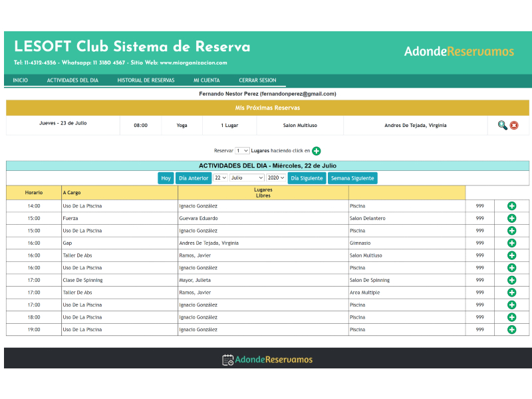Open the number of places dropdown
Viewport: 532px width, 399px height.
(x=242, y=151)
